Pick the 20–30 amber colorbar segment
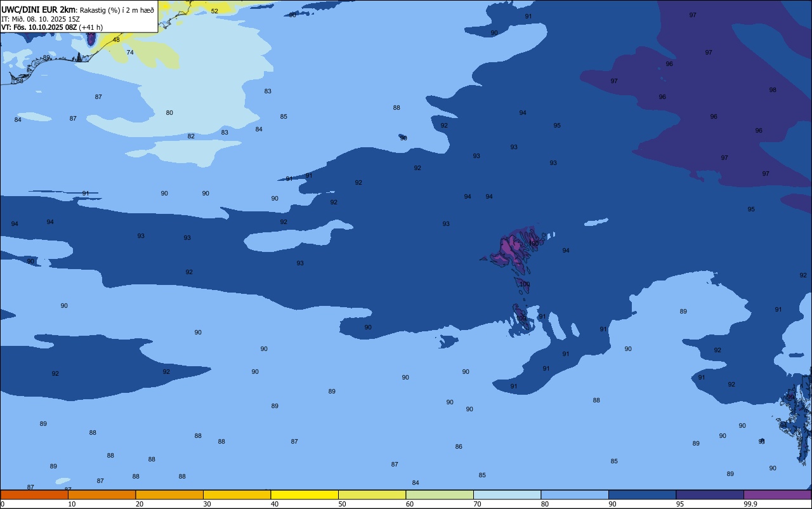812x509 pixels. [169, 494]
